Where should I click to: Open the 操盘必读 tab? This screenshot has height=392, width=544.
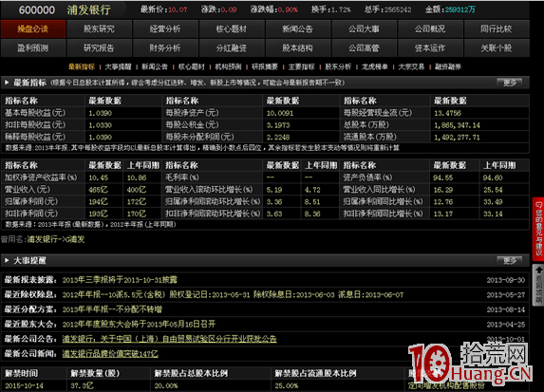pyautogui.click(x=33, y=28)
